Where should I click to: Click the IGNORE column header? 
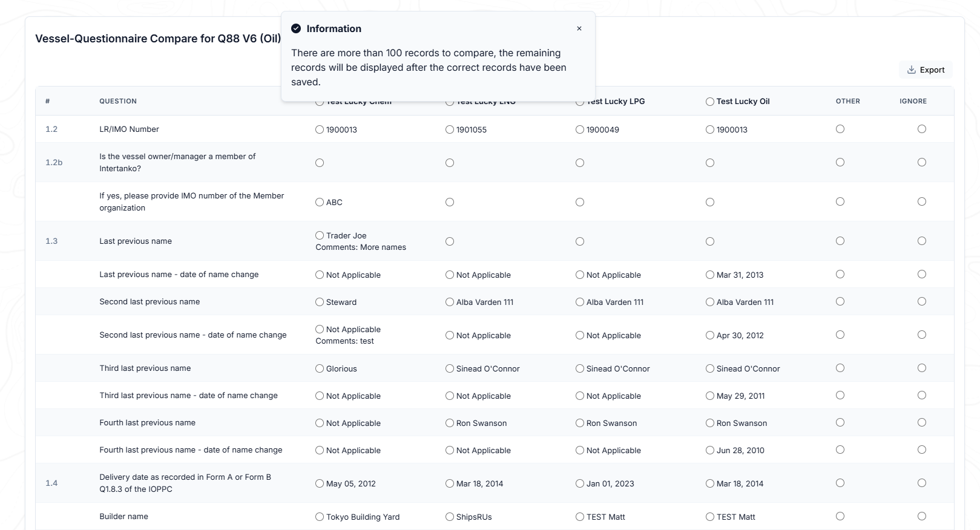[x=913, y=101]
